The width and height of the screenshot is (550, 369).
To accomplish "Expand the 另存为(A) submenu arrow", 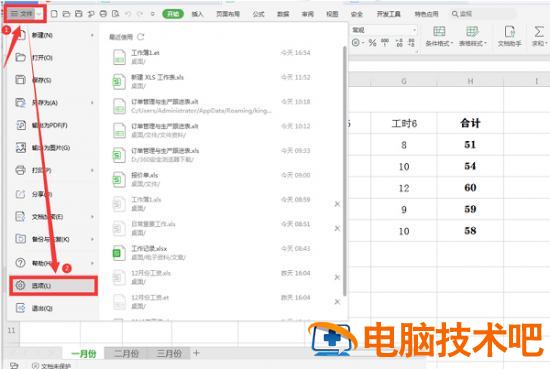I will point(92,102).
